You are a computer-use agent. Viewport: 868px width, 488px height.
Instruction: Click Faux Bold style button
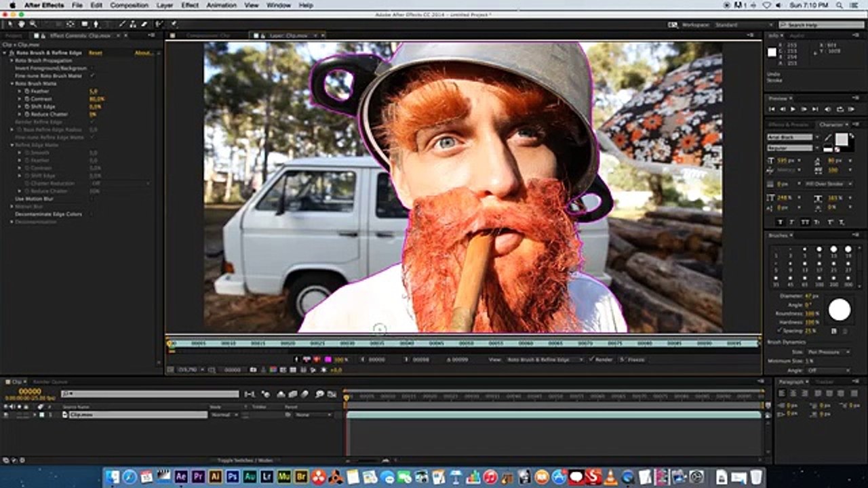[781, 222]
